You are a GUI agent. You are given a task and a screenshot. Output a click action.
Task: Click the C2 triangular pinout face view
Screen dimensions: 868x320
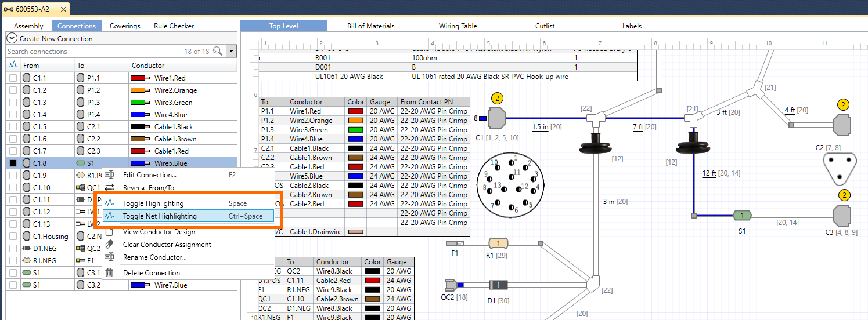pyautogui.click(x=840, y=169)
